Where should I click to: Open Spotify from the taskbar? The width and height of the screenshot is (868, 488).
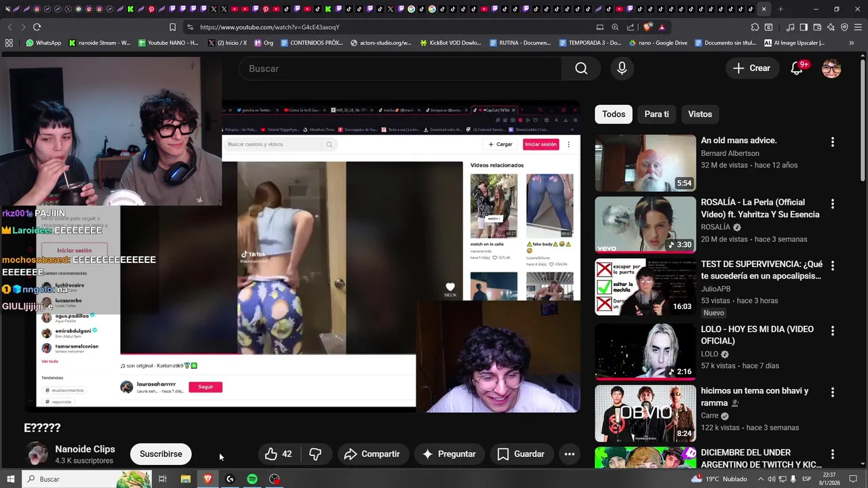(252, 479)
